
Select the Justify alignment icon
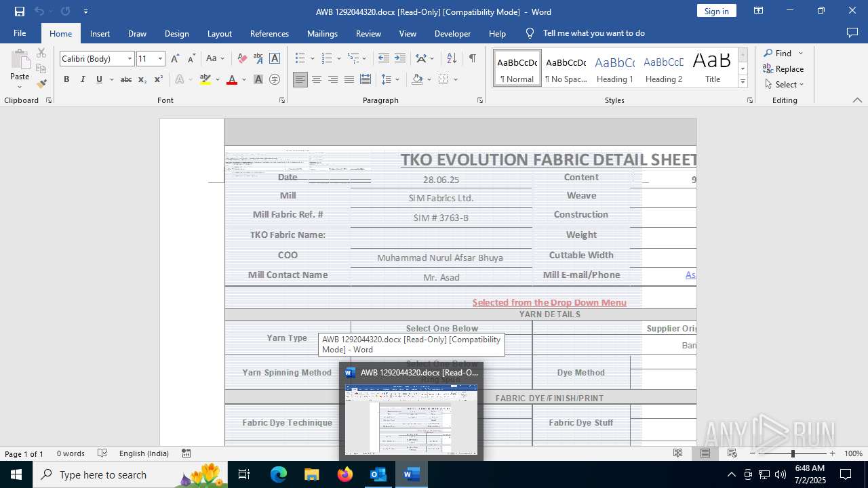349,79
